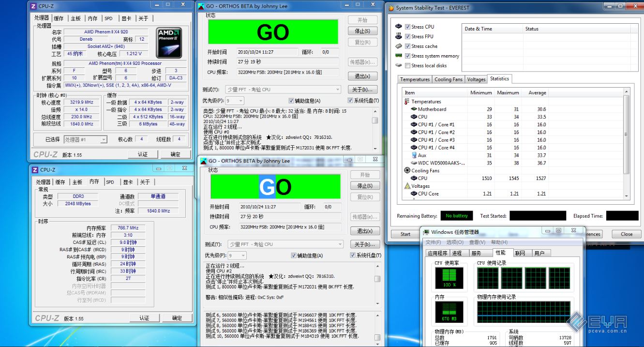Uncheck Stress cache in EVEREST
644x347 pixels.
(408, 46)
